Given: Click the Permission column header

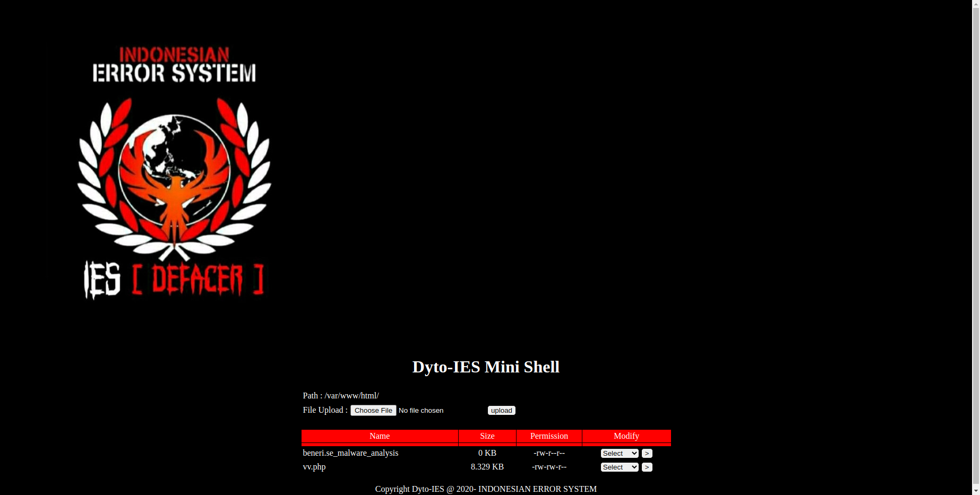Looking at the screenshot, I should tap(549, 436).
